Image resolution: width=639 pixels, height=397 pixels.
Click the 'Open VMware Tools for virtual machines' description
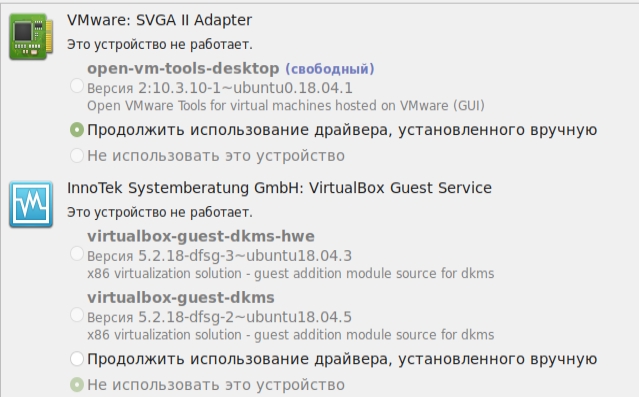286,106
